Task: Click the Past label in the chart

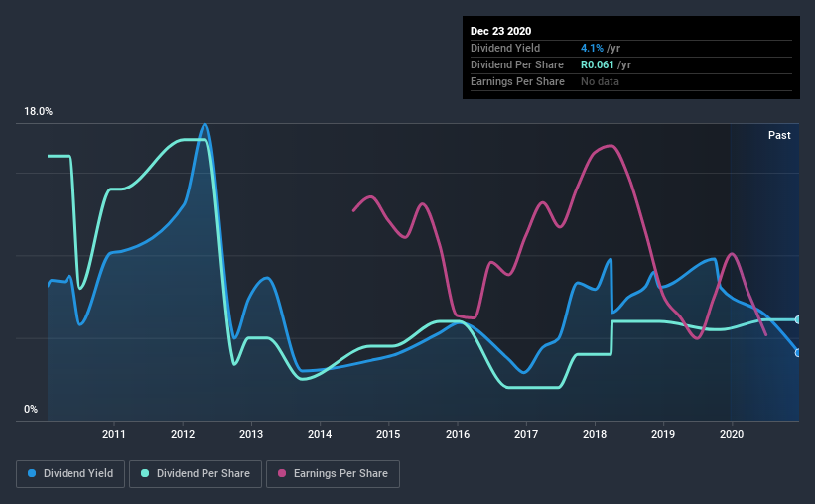Action: (779, 135)
